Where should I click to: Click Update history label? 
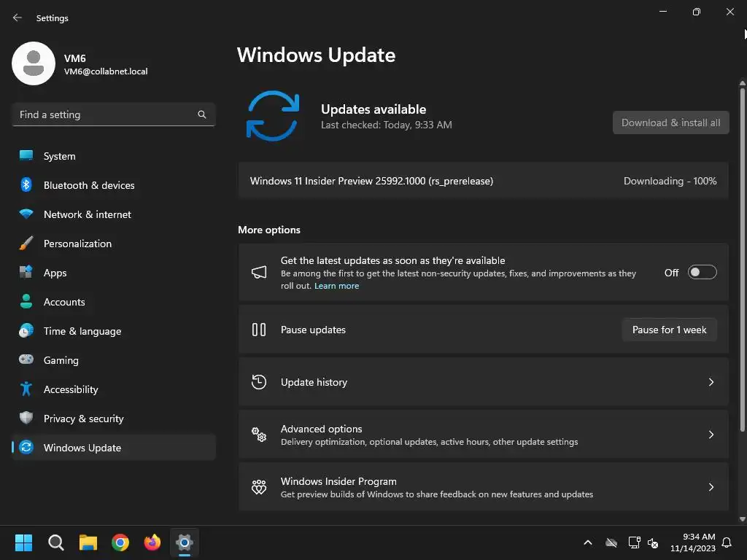point(314,382)
